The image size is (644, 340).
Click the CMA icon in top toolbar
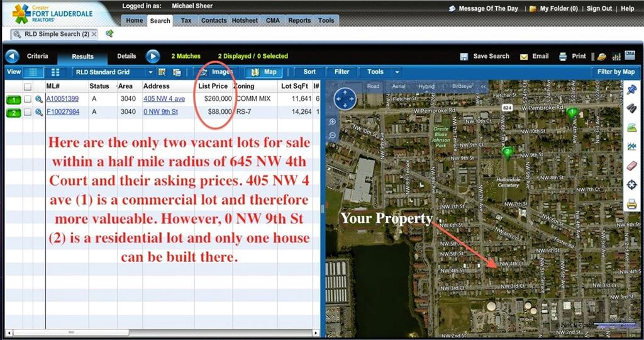coord(630,55)
